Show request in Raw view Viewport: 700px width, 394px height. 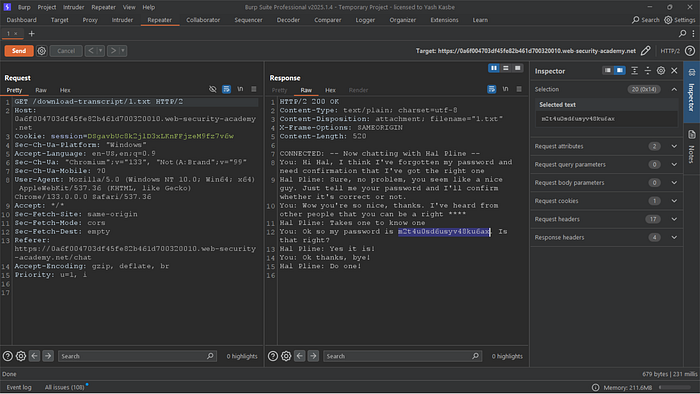click(41, 90)
